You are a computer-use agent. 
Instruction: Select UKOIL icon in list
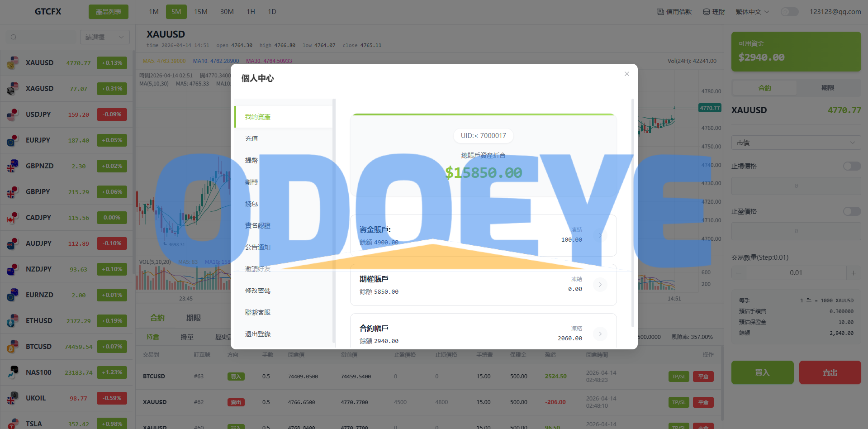(x=13, y=398)
